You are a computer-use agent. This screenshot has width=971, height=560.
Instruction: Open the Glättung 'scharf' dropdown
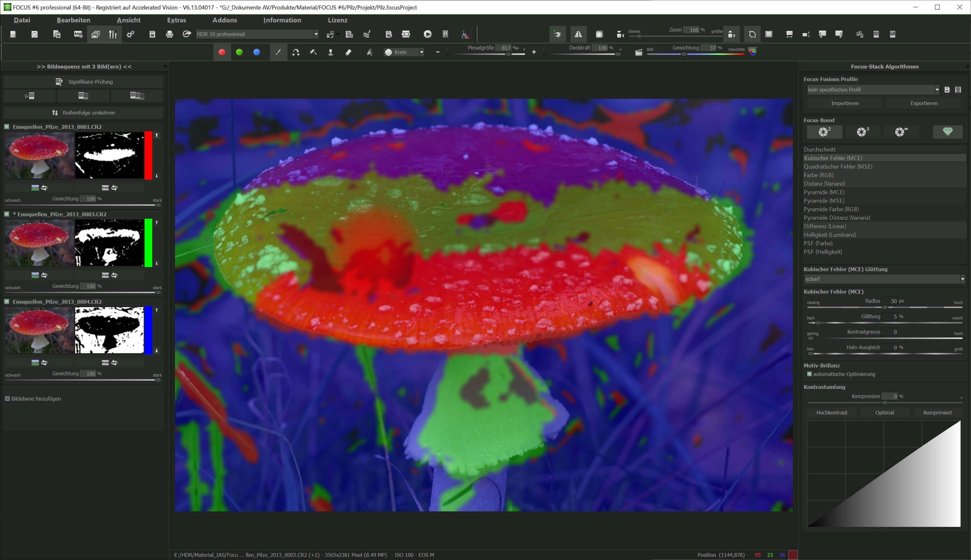(x=962, y=279)
